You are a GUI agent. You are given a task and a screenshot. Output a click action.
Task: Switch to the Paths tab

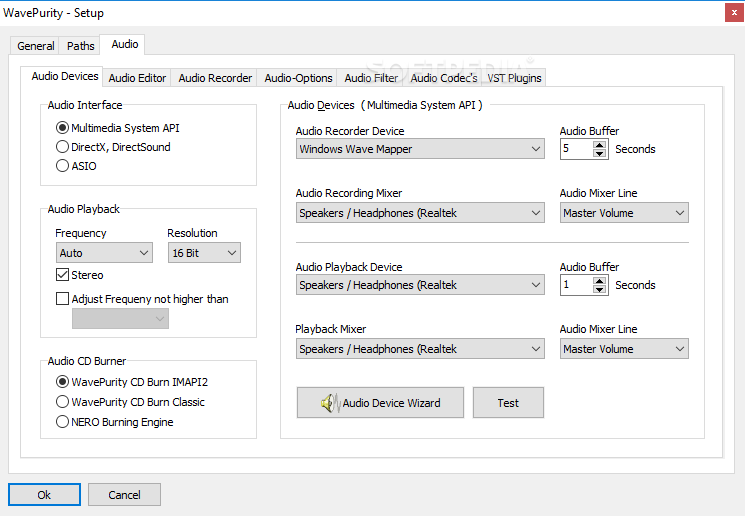[80, 46]
